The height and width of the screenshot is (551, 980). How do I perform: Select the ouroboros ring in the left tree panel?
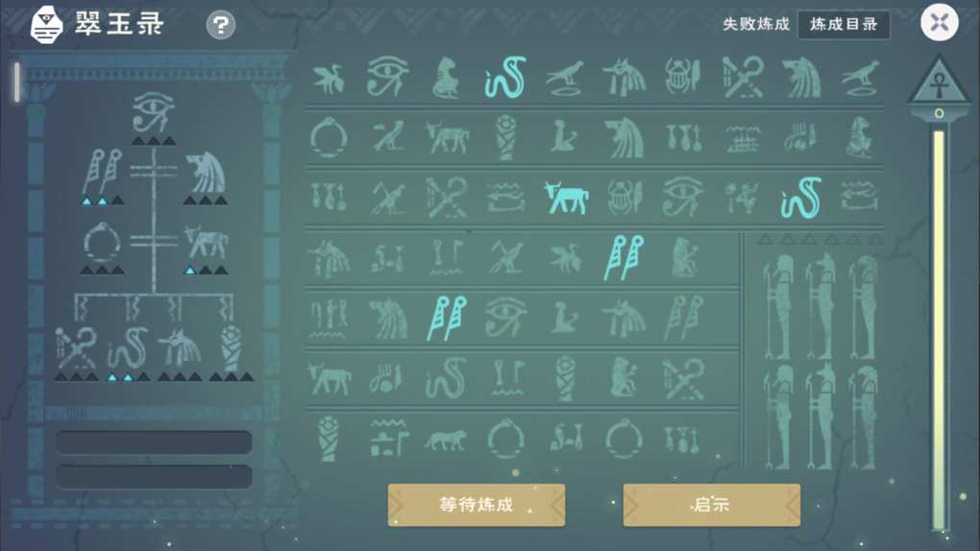(x=102, y=243)
